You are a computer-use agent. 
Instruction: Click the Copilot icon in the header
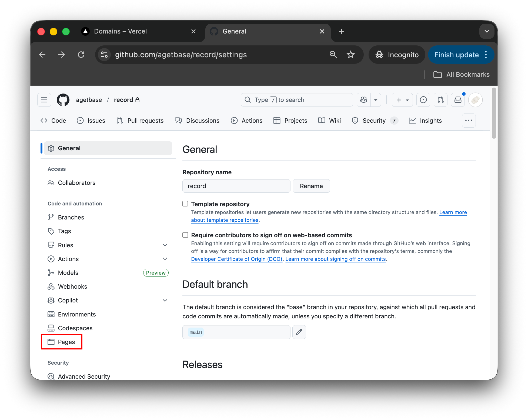363,100
